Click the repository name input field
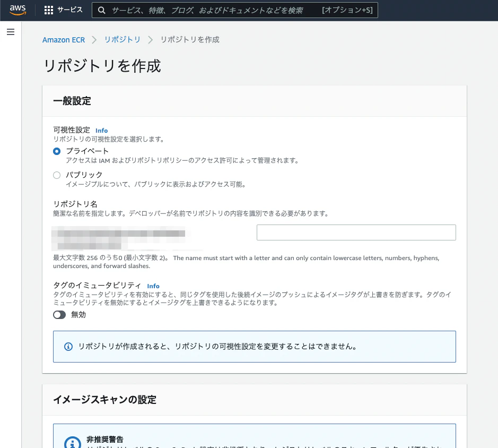This screenshot has height=448, width=498. 356,232
